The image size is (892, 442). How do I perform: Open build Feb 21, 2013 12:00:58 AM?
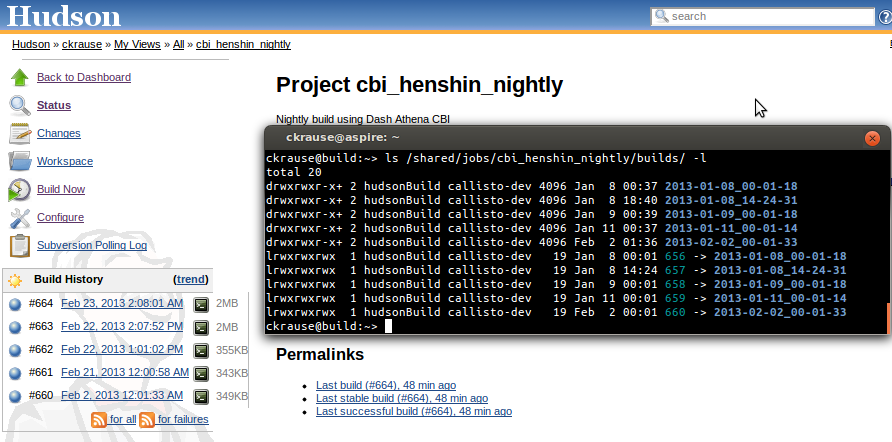click(125, 373)
